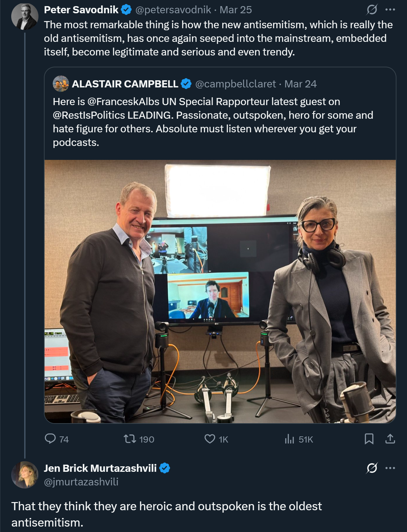Open Peter Savodnik's profile avatar
This screenshot has width=407, height=532.
(x=25, y=17)
